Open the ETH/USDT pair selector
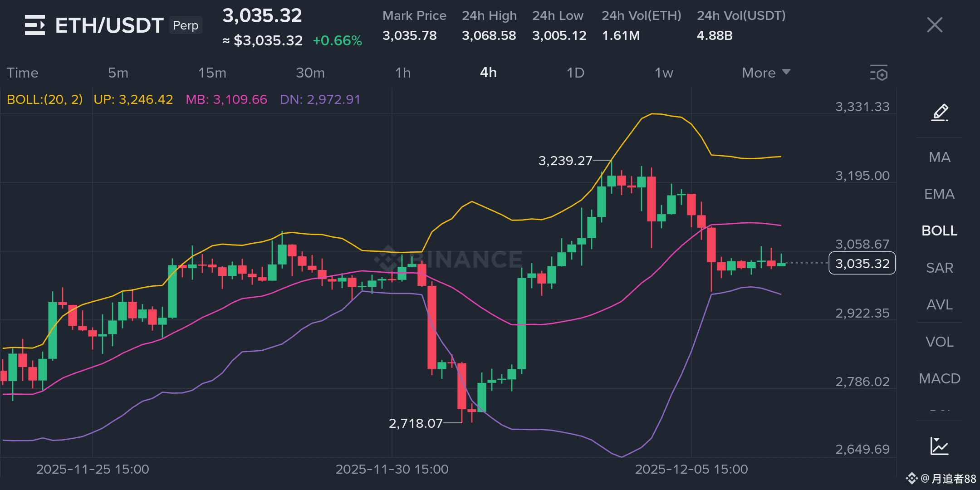The width and height of the screenshot is (980, 490). [109, 25]
